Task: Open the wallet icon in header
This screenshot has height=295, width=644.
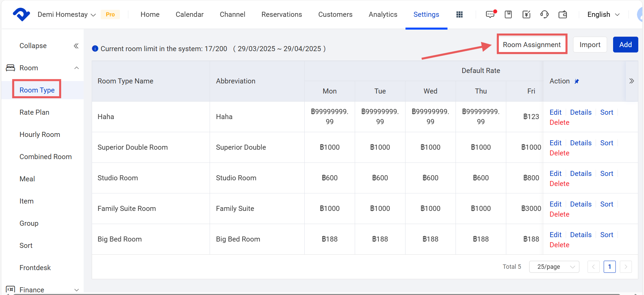Action: [563, 14]
